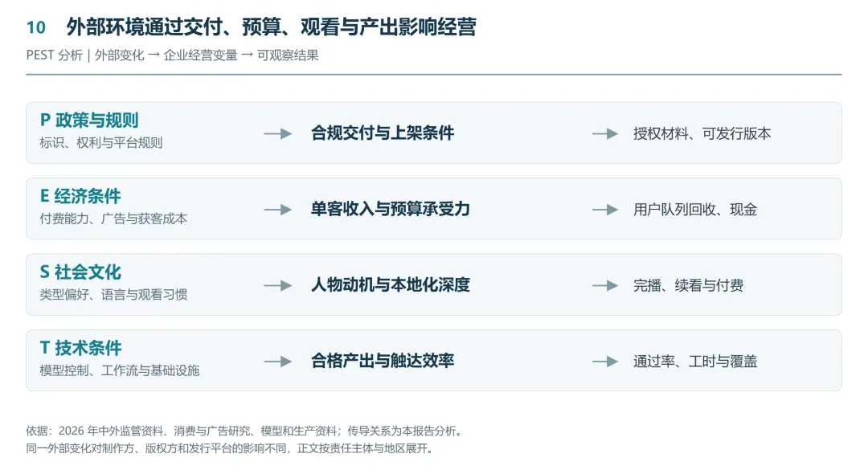Click the arrow after E 经济条件

click(278, 209)
